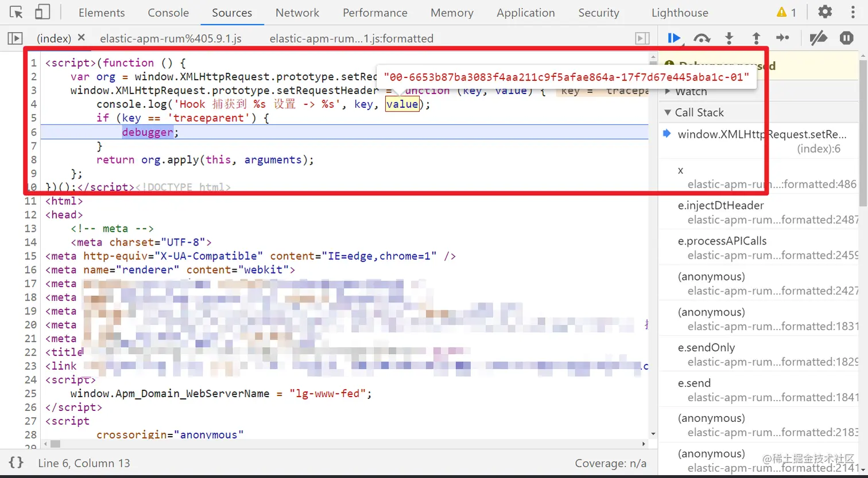Close the (index) file tab
Screen dimensions: 868x478
coord(81,37)
